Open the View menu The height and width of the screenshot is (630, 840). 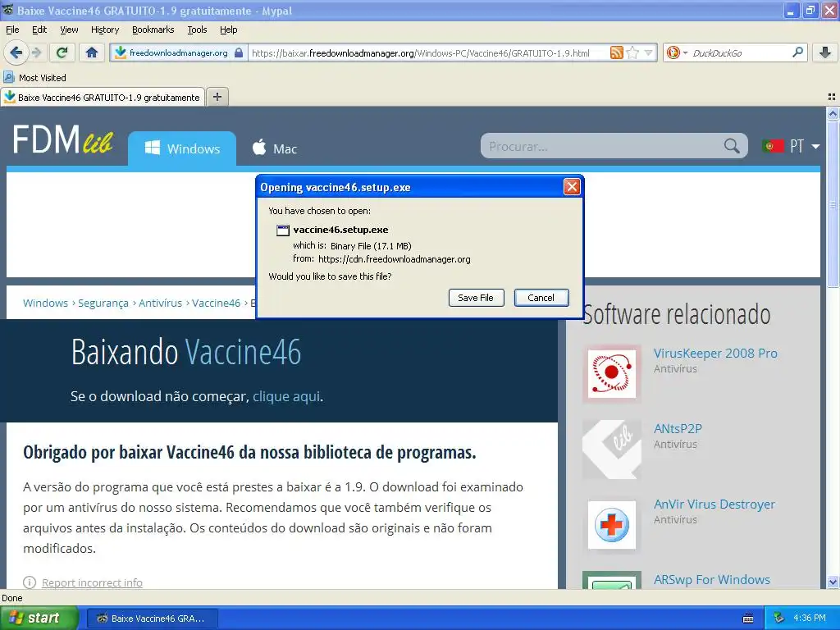[69, 30]
